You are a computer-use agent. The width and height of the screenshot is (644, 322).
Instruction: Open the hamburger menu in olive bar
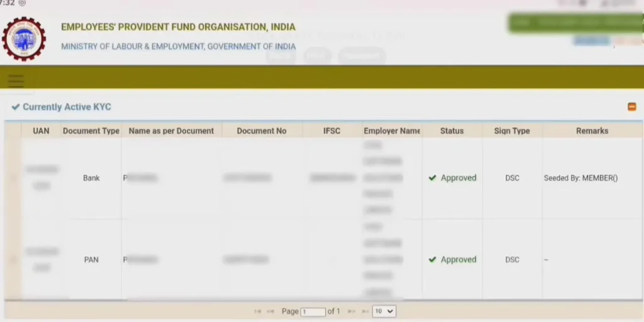[16, 81]
